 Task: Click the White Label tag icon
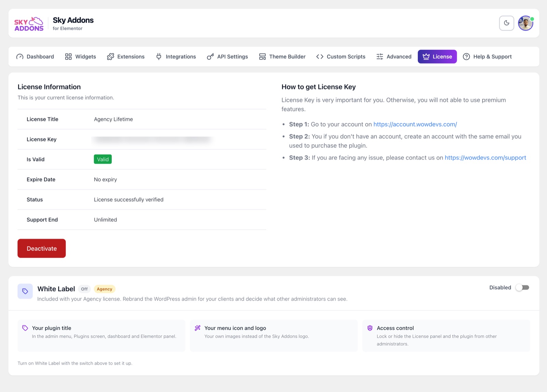[x=25, y=291]
